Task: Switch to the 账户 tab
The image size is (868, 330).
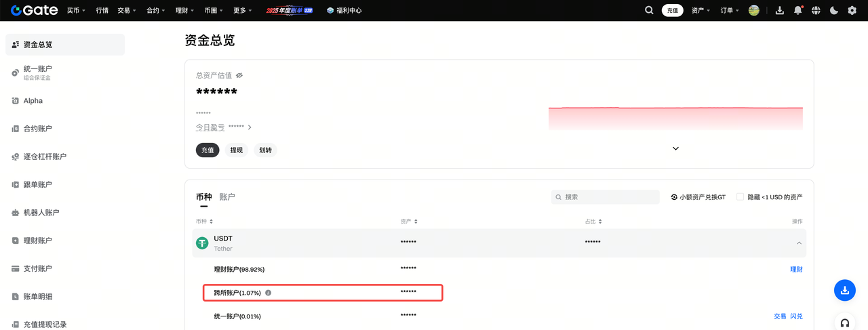Action: (227, 197)
